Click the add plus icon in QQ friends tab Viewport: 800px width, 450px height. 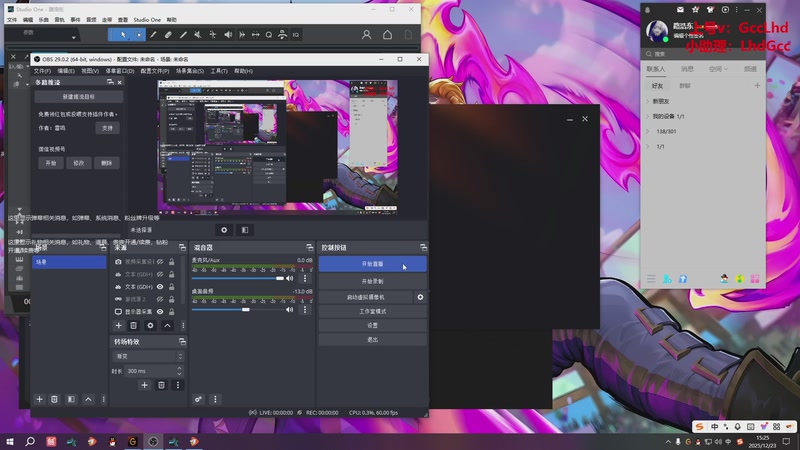point(757,86)
